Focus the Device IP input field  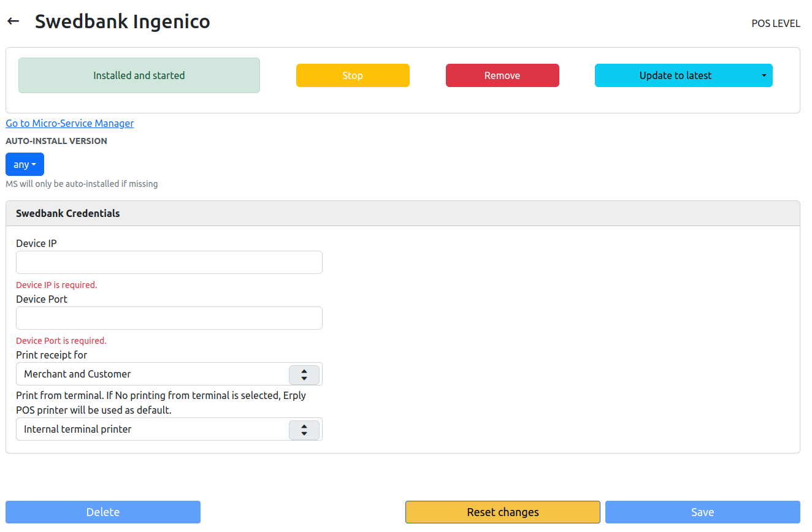[x=169, y=262]
